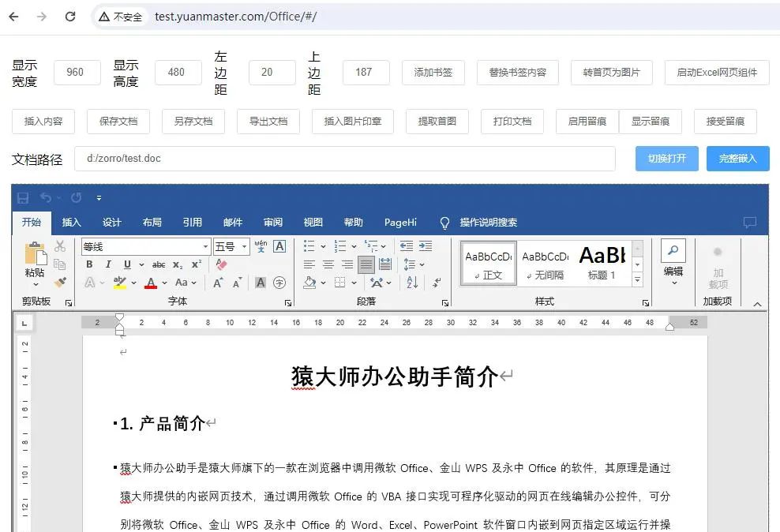
Task: Toggle superscript formatting
Action: (197, 264)
